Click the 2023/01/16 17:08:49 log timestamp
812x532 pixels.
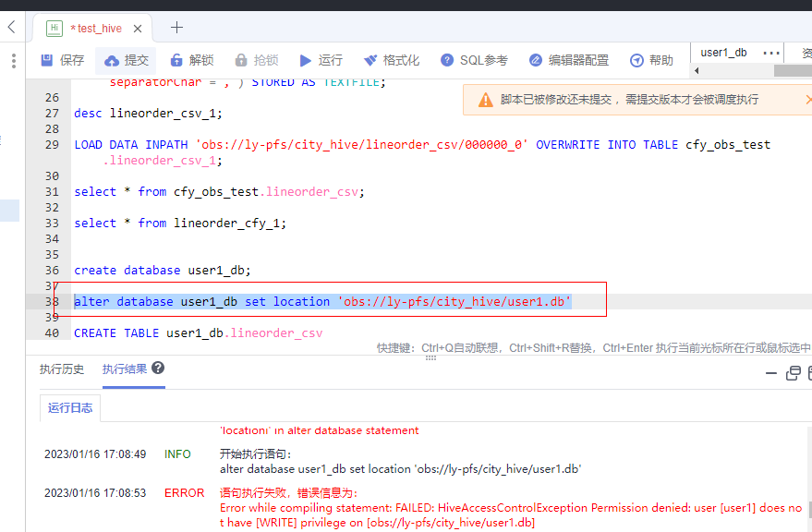(95, 454)
